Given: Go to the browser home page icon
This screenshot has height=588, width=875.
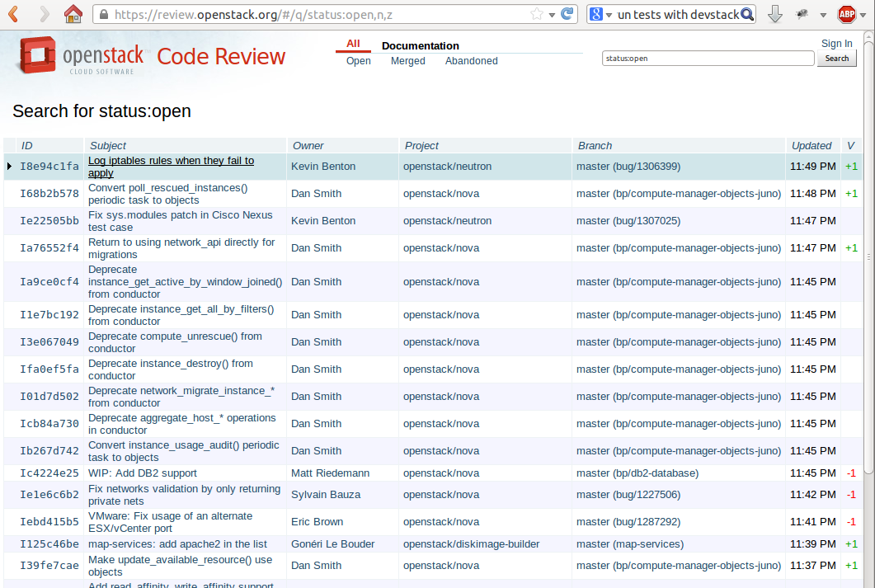Looking at the screenshot, I should [73, 14].
